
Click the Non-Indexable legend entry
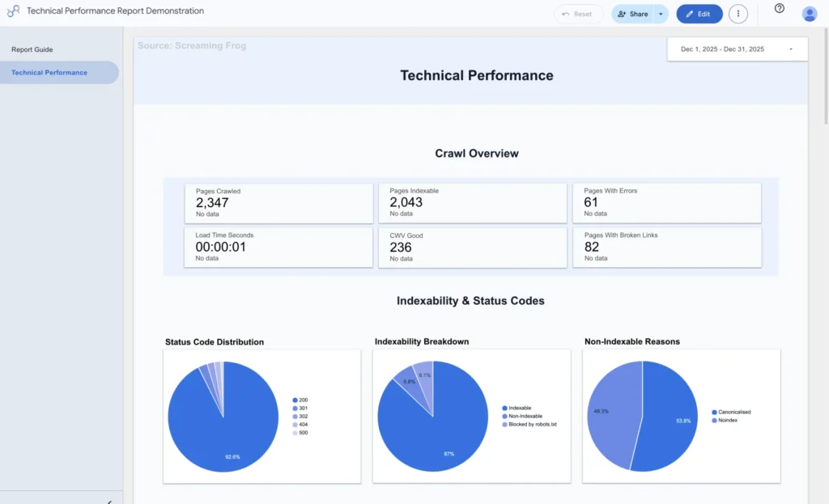522,416
